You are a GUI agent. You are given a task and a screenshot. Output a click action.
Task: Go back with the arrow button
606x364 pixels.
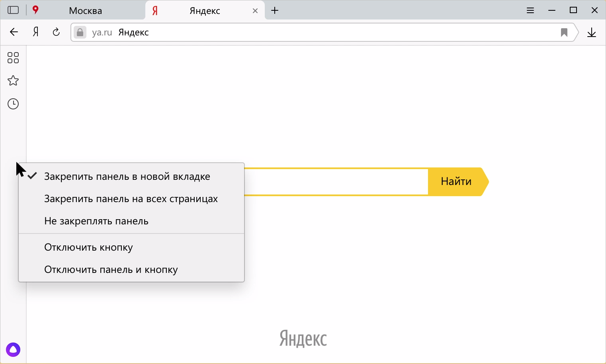tap(14, 32)
